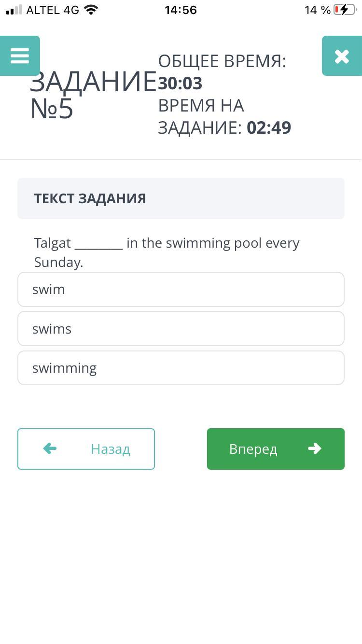Click the right arrow icon on Вперед
The width and height of the screenshot is (362, 644).
click(314, 448)
